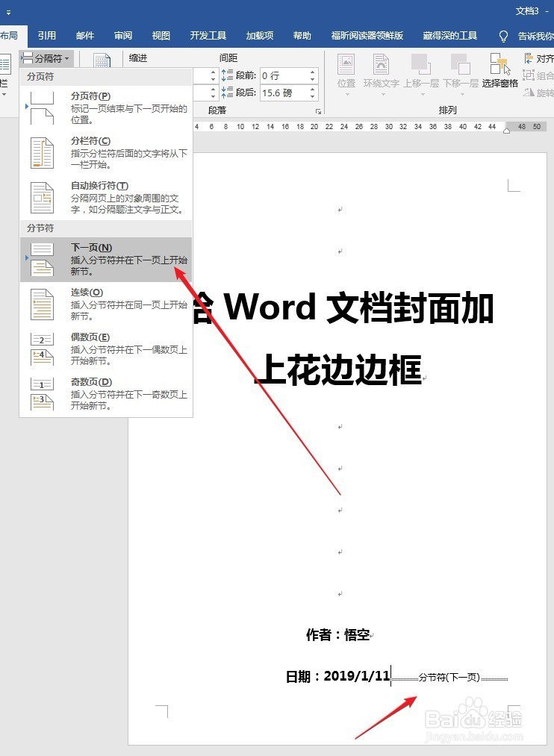
Task: Increase 段前 spacing with up arrow
Action: click(312, 72)
